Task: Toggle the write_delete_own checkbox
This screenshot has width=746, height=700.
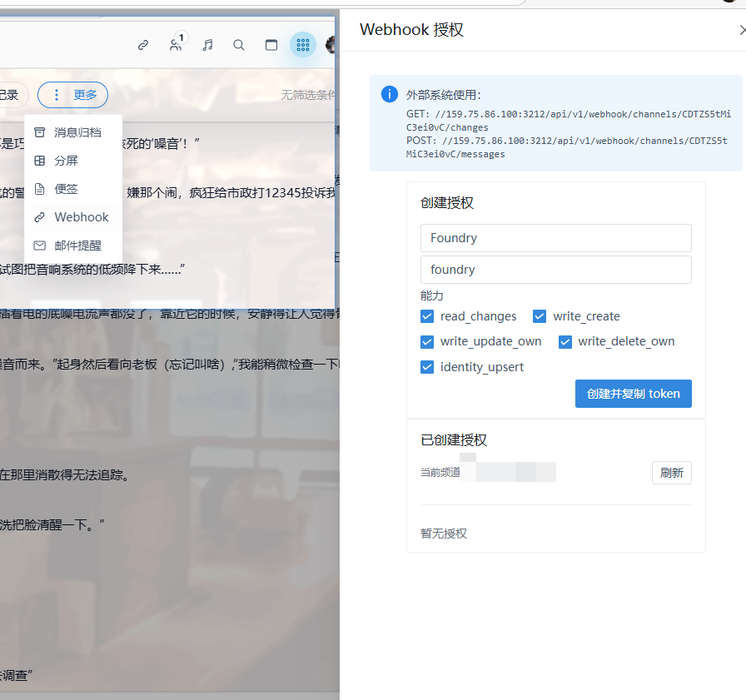Action: (565, 341)
